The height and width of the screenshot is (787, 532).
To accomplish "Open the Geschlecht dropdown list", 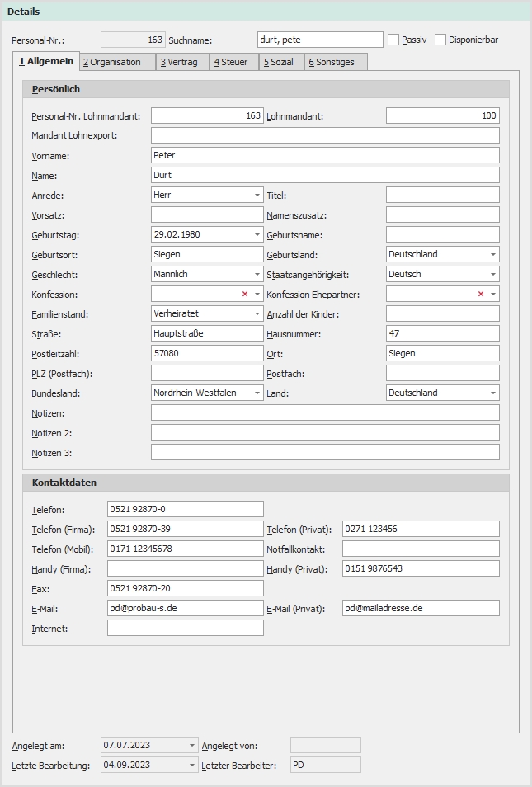I will click(257, 274).
